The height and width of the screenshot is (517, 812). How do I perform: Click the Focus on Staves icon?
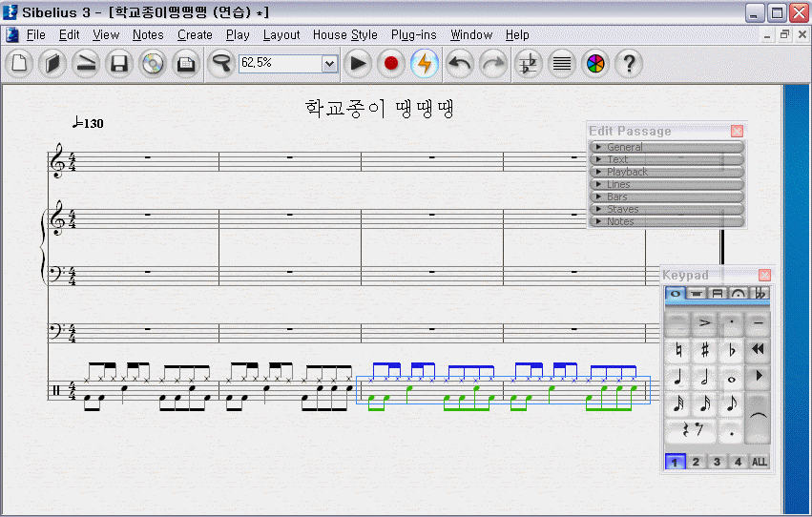click(562, 64)
